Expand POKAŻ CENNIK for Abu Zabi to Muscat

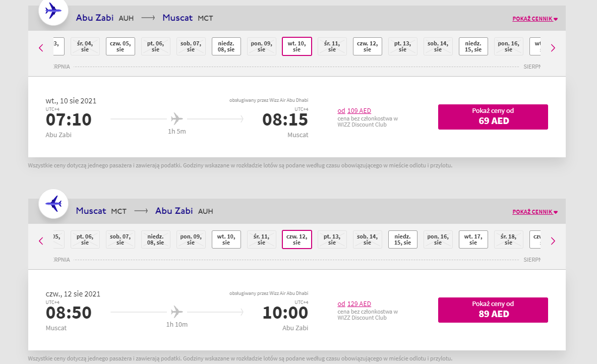point(535,19)
